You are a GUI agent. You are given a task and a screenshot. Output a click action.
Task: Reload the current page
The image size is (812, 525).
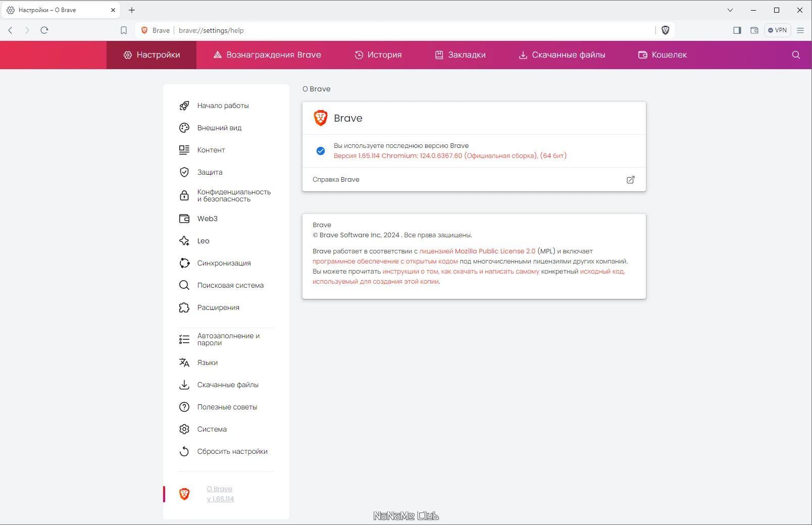[x=44, y=30]
